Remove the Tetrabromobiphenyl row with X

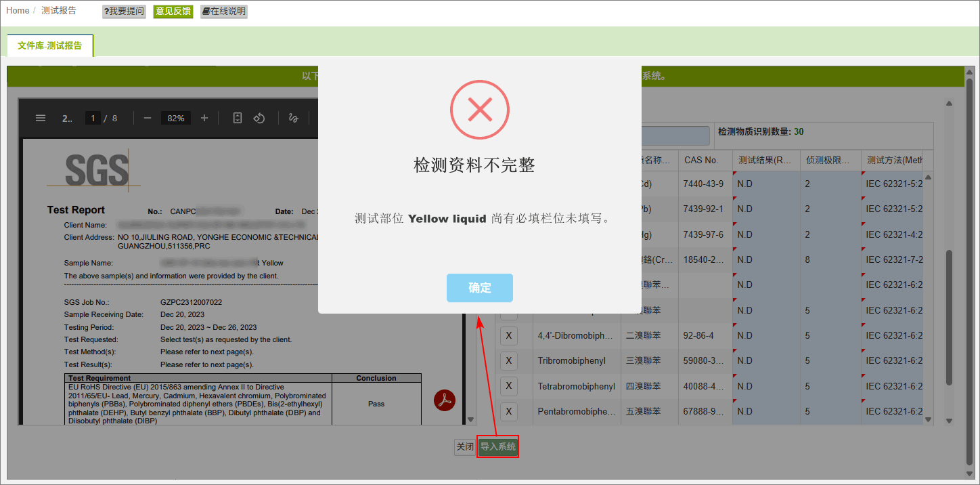509,386
